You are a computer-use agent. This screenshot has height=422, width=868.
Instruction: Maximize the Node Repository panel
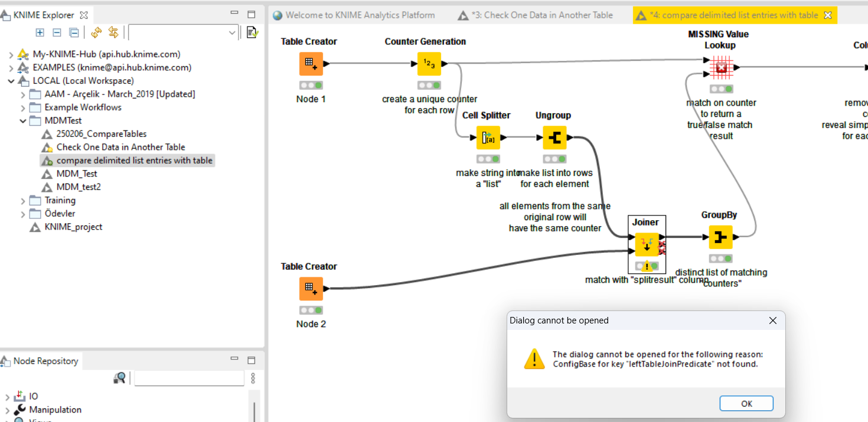click(251, 360)
